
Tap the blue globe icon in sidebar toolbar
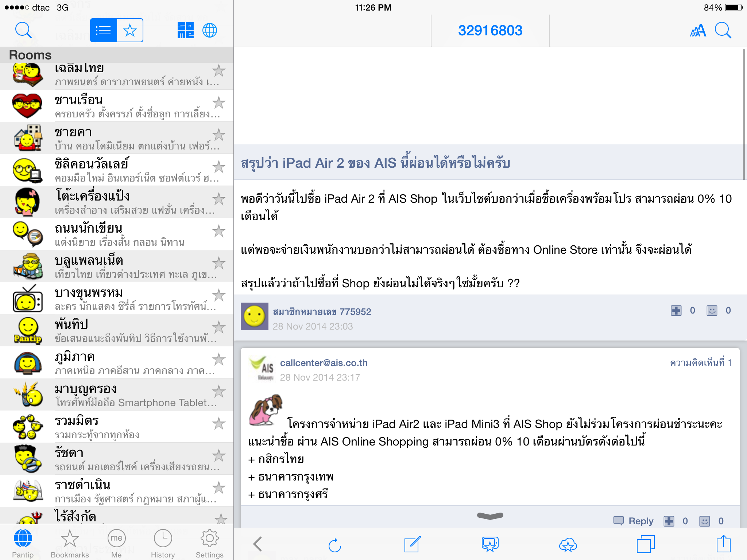click(210, 31)
